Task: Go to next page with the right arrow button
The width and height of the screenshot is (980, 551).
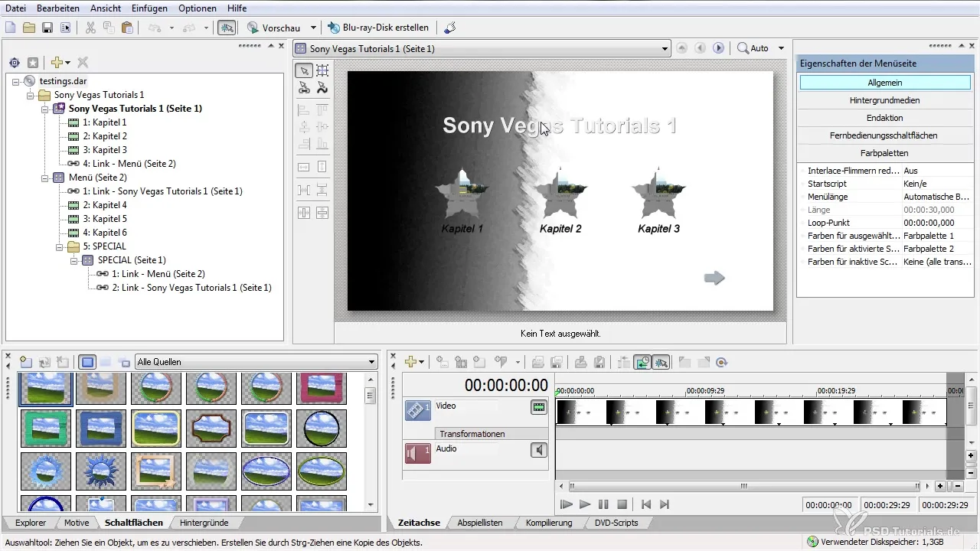Action: (x=718, y=48)
